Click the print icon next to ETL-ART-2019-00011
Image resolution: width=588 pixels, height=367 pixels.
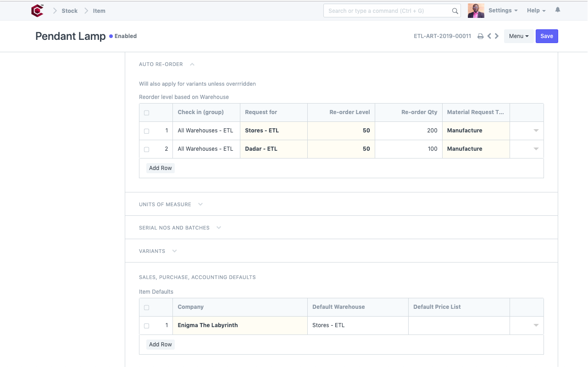tap(480, 36)
